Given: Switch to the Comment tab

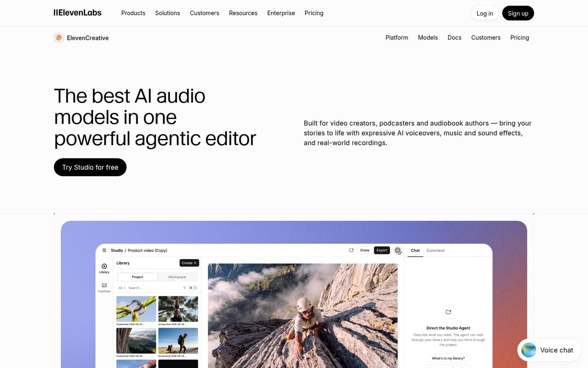Looking at the screenshot, I should click(436, 250).
